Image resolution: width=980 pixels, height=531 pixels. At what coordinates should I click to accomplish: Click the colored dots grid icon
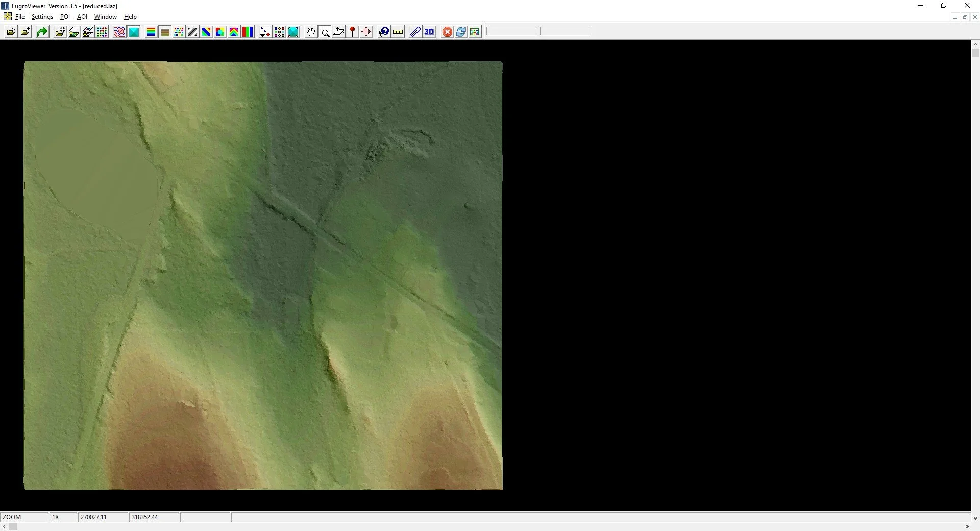(x=102, y=32)
